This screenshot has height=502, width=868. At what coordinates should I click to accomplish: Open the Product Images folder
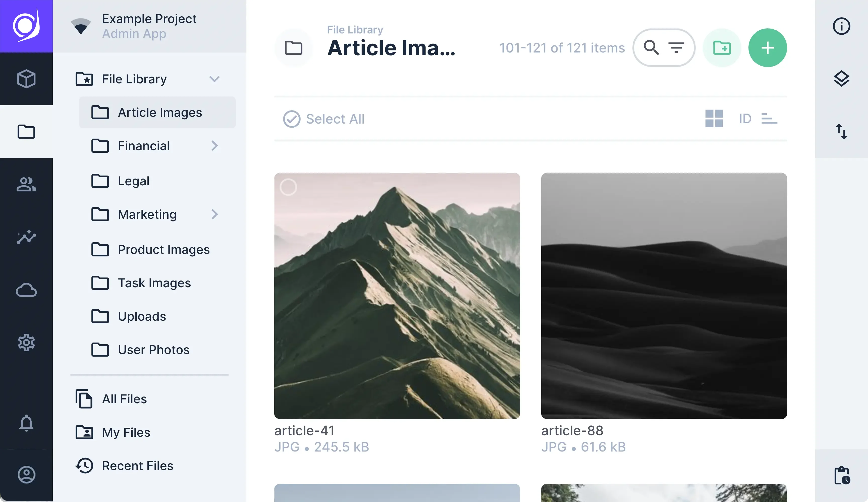pyautogui.click(x=157, y=249)
